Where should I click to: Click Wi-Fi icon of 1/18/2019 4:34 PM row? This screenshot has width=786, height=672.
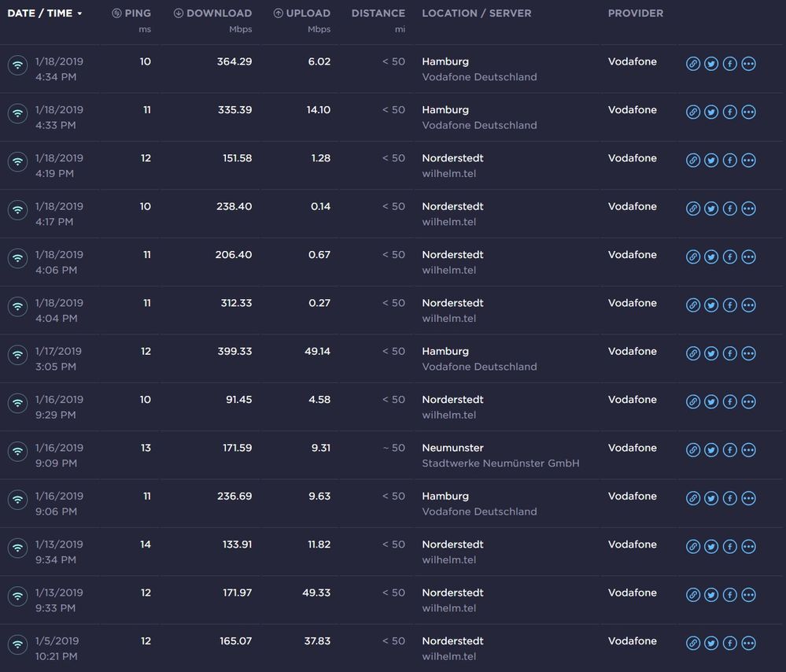(17, 65)
